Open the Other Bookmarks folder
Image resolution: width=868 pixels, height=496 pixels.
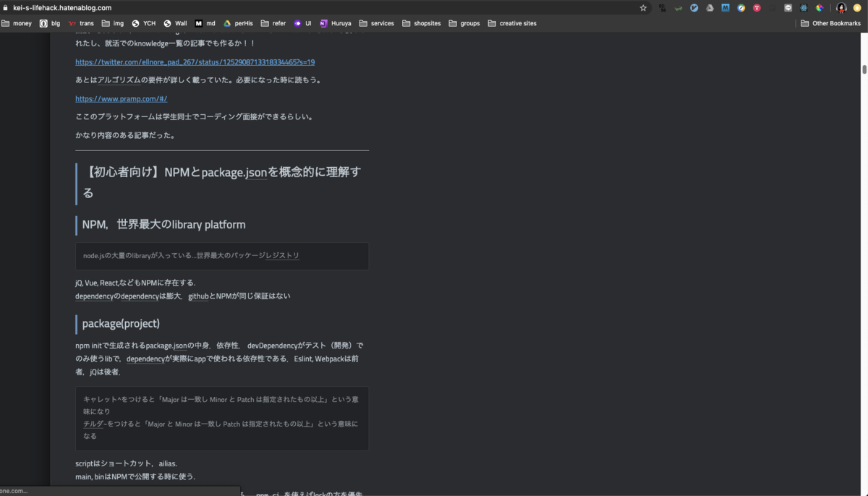coord(831,23)
